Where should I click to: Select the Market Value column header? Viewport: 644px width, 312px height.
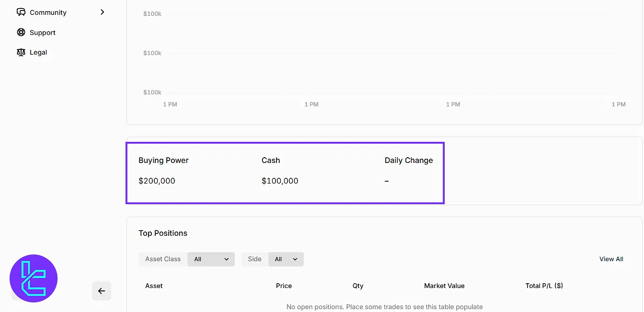tap(444, 286)
